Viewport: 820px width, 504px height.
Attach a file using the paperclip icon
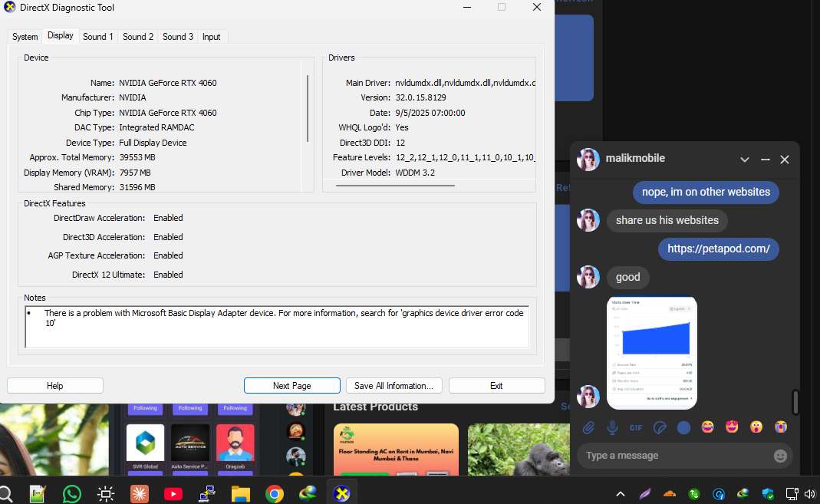click(x=588, y=427)
